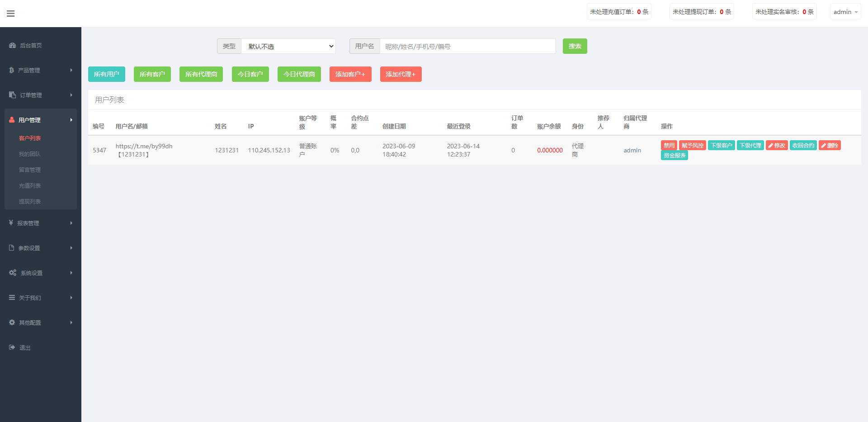The height and width of the screenshot is (422, 868).
Task: Click the 搜索 search button
Action: click(575, 46)
